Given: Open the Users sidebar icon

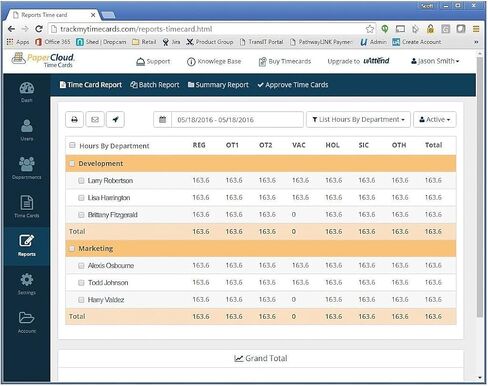Looking at the screenshot, I should click(27, 130).
